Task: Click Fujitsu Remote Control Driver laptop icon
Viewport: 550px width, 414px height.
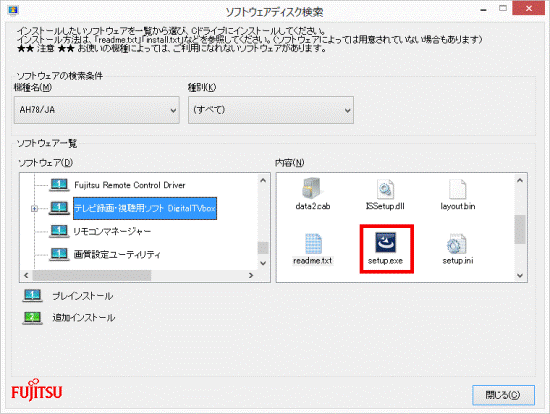Action: (59, 185)
